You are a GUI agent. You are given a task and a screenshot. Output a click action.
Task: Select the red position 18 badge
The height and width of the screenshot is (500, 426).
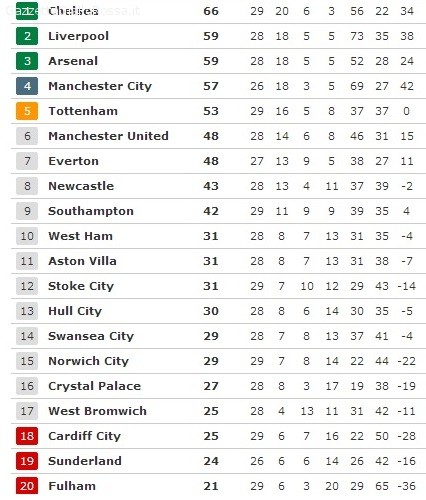click(27, 436)
